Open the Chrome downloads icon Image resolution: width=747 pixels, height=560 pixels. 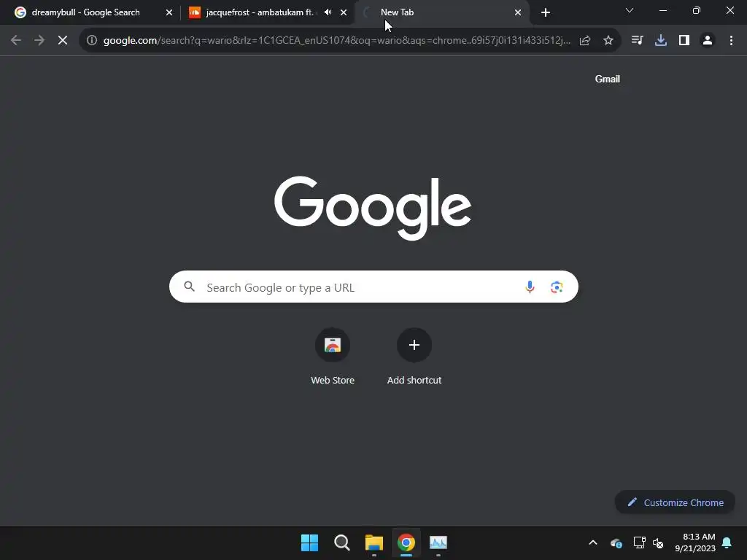coord(661,41)
